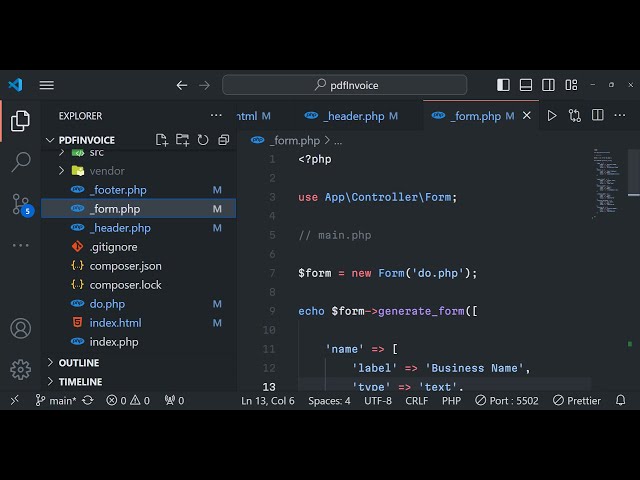
Task: Expand the TIMELINE section
Action: pyautogui.click(x=80, y=382)
